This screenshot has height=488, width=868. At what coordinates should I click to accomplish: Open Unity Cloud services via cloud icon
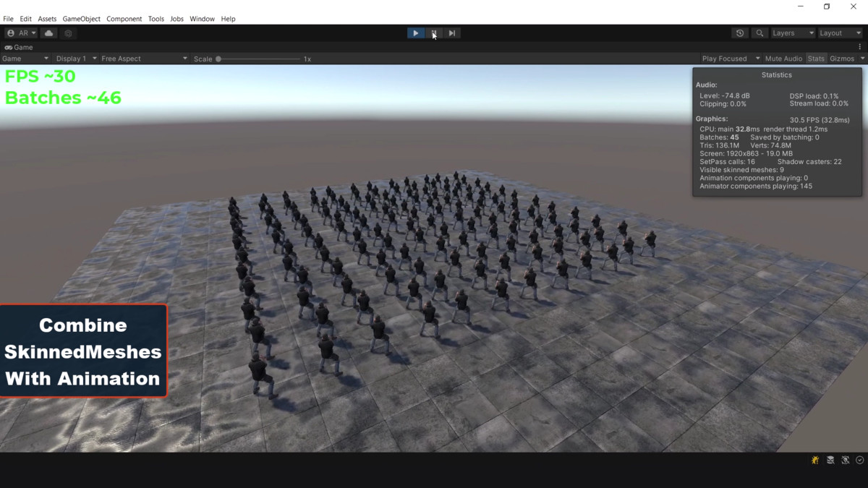point(48,33)
